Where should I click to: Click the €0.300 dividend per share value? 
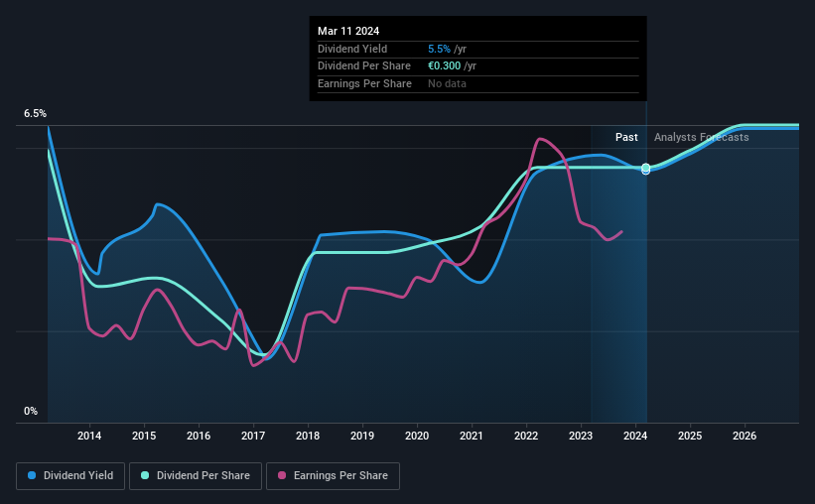tap(445, 66)
